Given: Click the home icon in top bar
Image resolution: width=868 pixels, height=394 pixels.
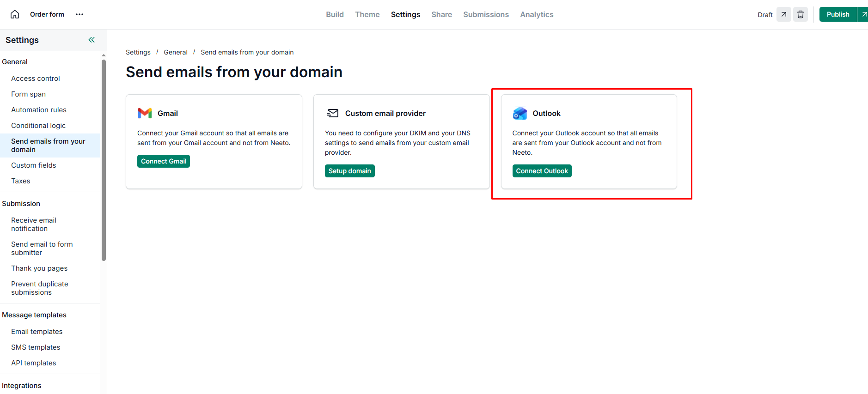Looking at the screenshot, I should (x=15, y=14).
